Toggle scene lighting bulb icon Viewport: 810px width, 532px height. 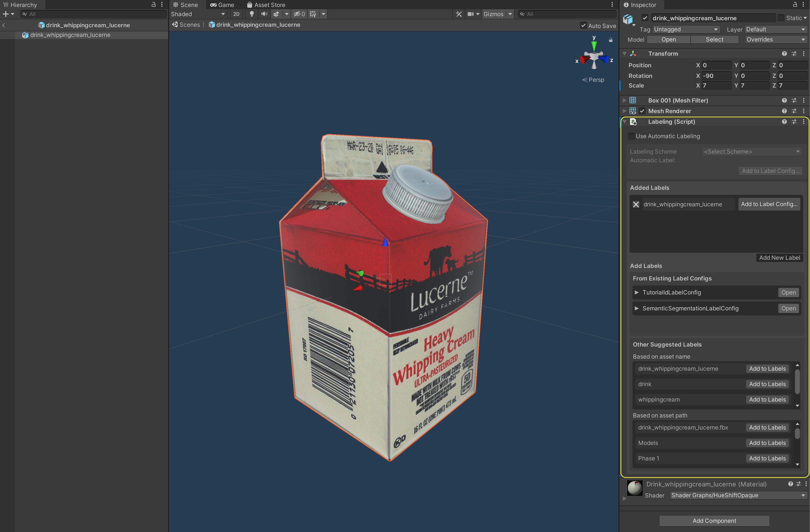click(252, 14)
